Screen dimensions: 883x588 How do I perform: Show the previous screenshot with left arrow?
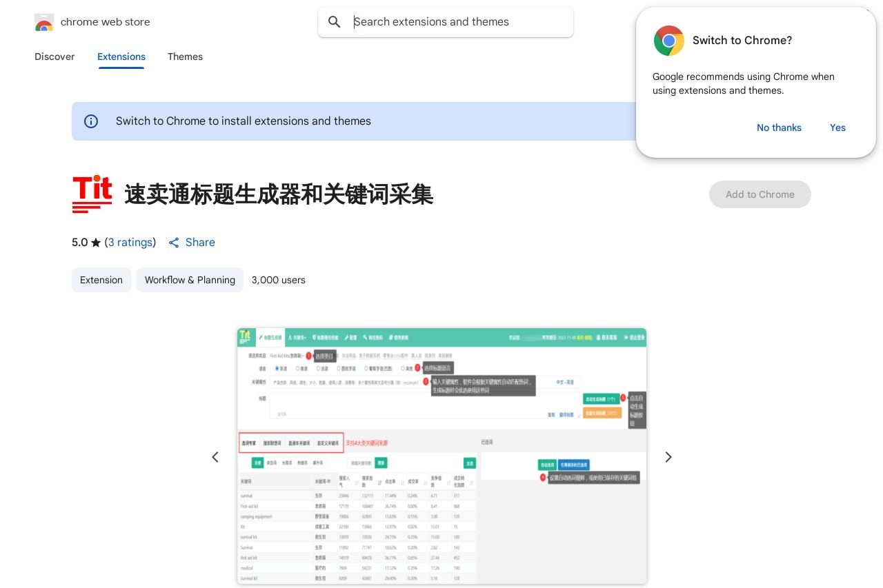pos(215,457)
